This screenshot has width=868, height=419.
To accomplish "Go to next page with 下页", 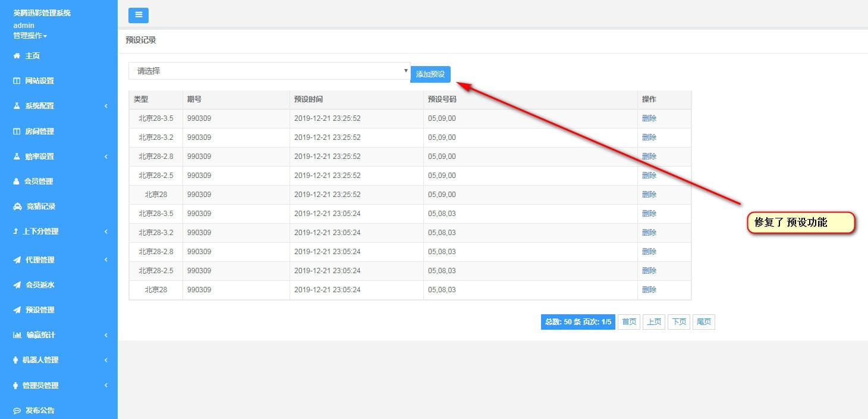I will point(678,322).
